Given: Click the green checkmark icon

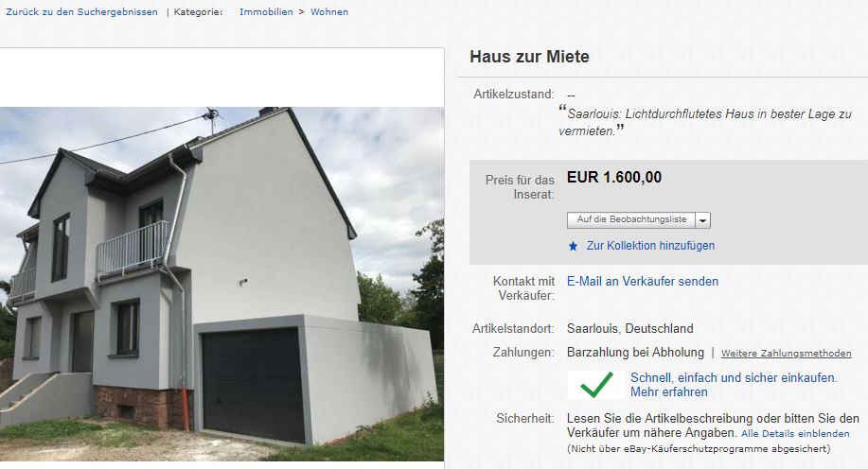Looking at the screenshot, I should [x=596, y=385].
